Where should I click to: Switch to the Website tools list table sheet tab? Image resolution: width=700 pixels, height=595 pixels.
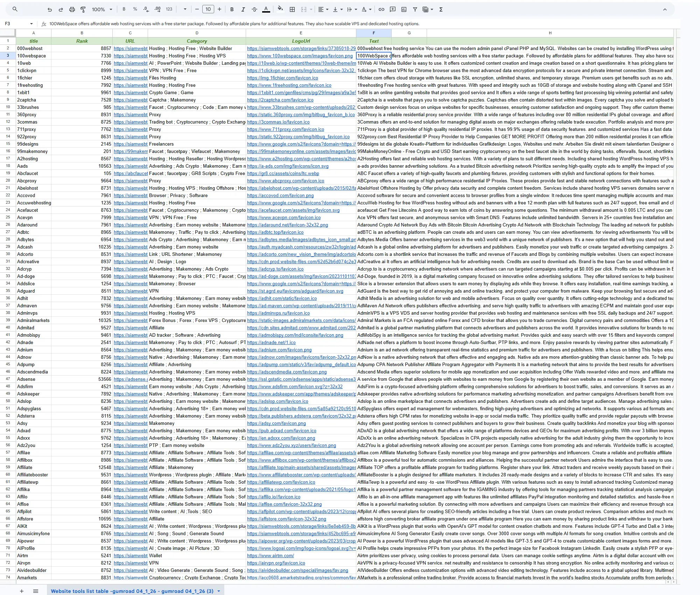(132, 591)
